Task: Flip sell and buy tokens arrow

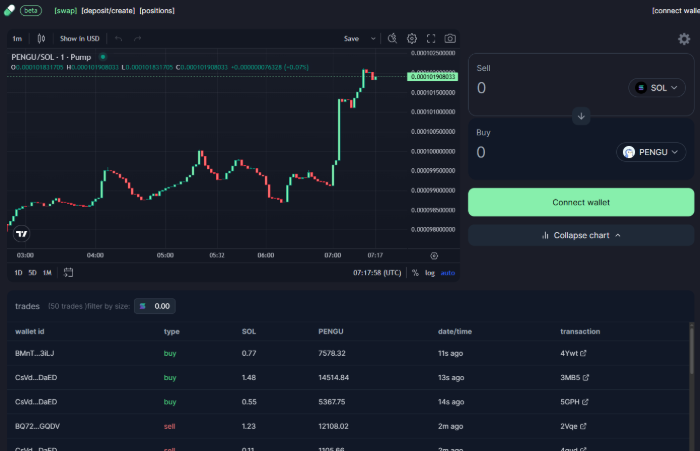Action: [581, 116]
